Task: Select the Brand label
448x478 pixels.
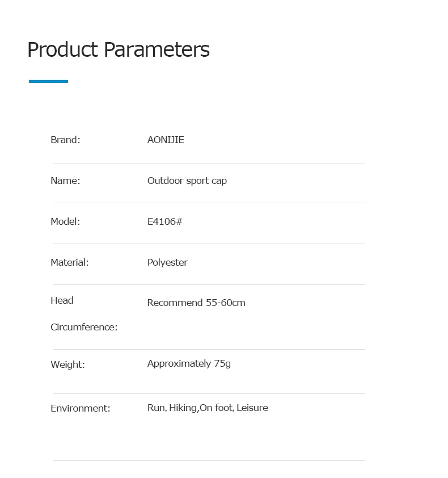Action: 65,140
